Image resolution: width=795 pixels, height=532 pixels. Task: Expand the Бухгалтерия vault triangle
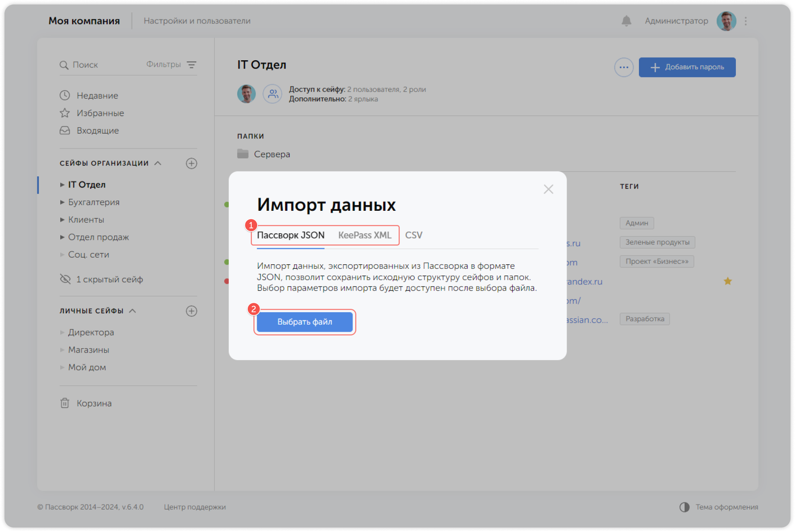tap(62, 202)
